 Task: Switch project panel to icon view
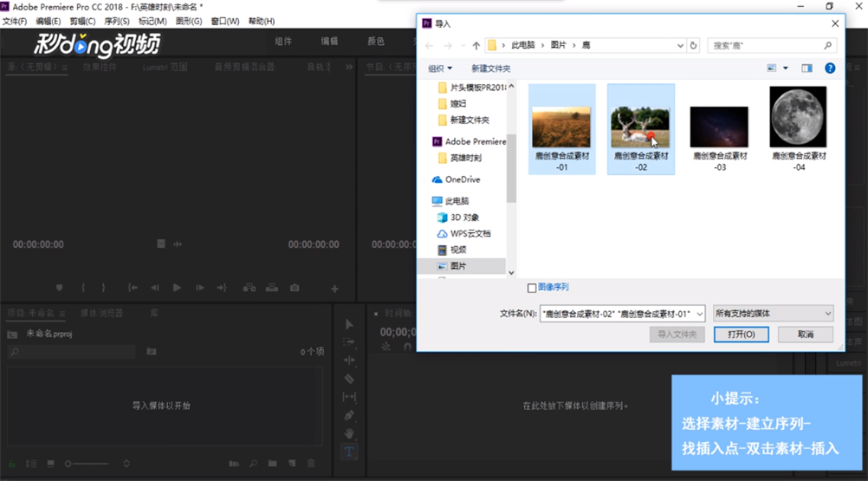pyautogui.click(x=50, y=464)
